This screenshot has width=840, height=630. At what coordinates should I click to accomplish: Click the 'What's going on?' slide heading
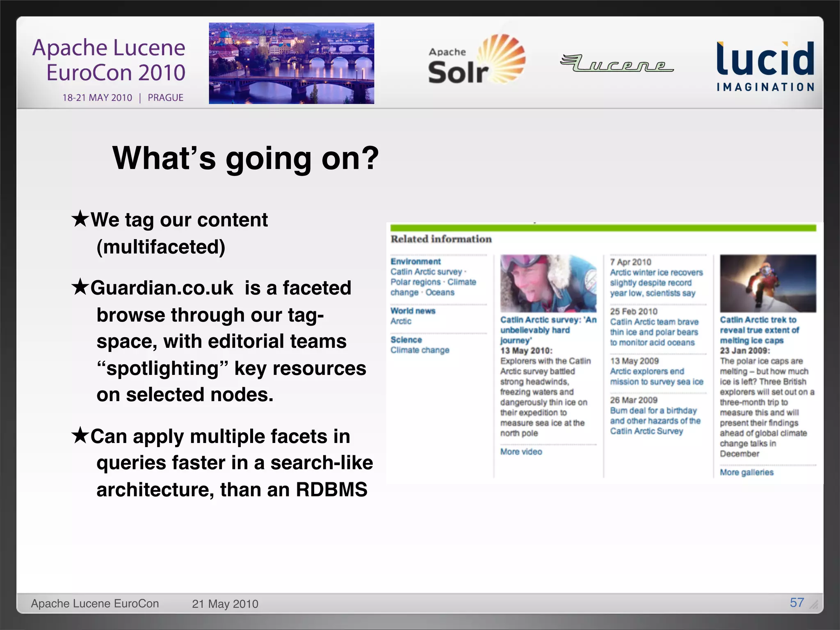245,158
